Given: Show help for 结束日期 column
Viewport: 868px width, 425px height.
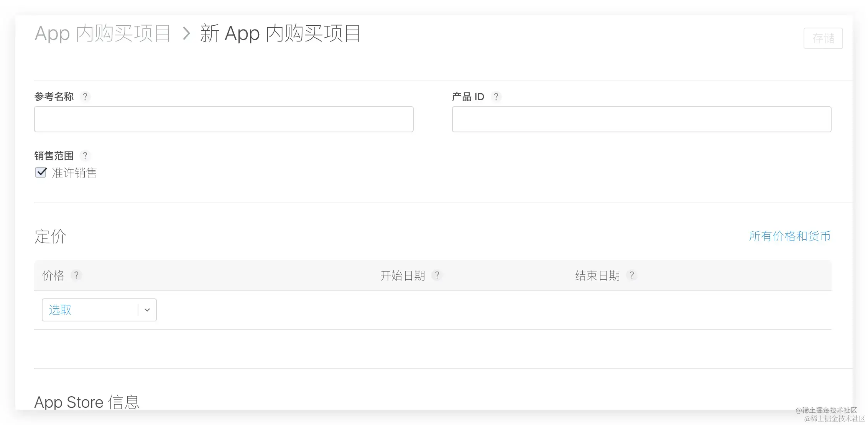Looking at the screenshot, I should click(x=631, y=275).
